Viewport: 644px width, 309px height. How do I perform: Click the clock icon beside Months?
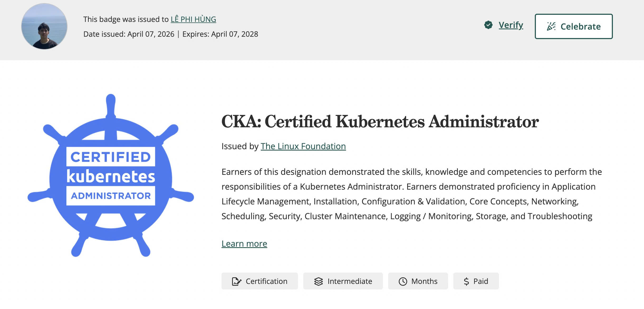[x=403, y=281]
